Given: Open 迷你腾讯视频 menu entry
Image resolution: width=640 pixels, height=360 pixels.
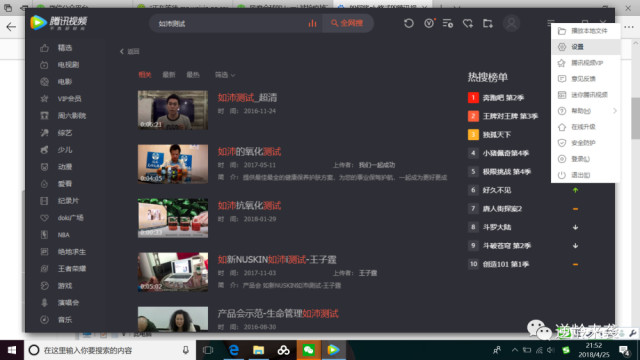Looking at the screenshot, I should [x=586, y=95].
